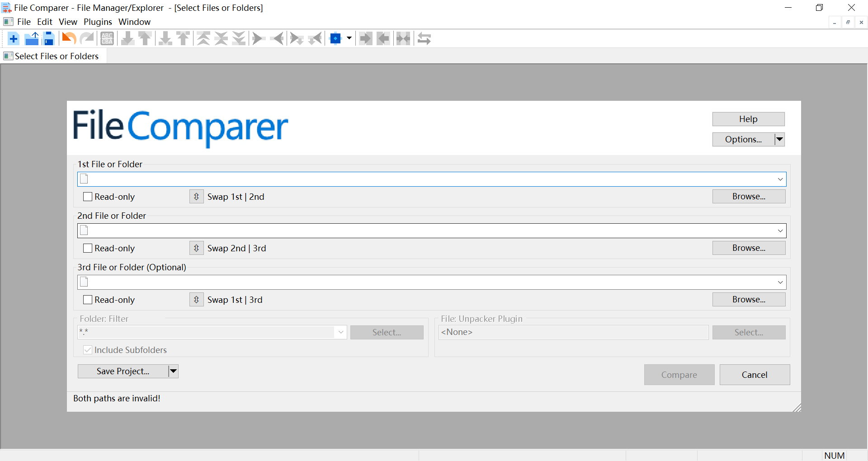Viewport: 868px width, 461px height.
Task: Click the Copy Right arrow icon
Action: pyautogui.click(x=259, y=39)
